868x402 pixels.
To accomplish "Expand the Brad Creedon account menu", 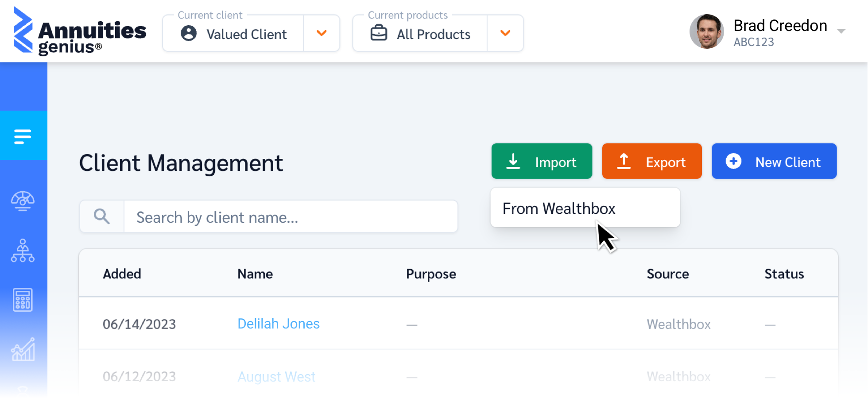I will [x=841, y=31].
